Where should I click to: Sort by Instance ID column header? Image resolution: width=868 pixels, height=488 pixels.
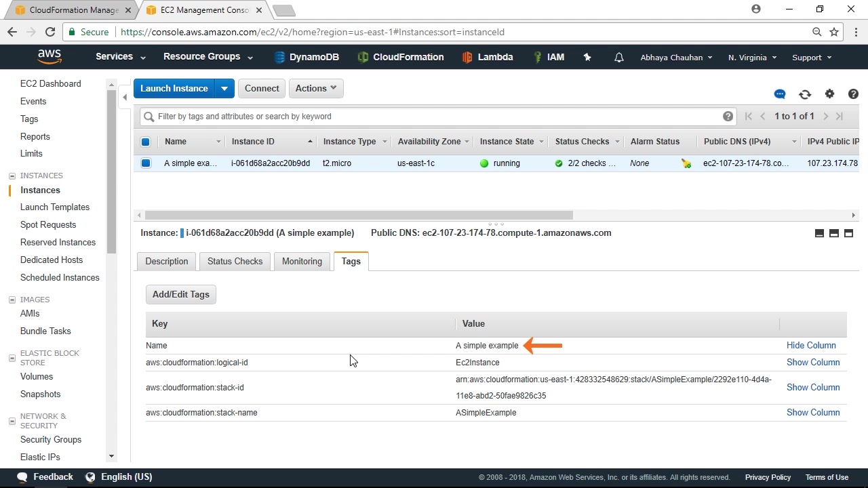pyautogui.click(x=271, y=142)
